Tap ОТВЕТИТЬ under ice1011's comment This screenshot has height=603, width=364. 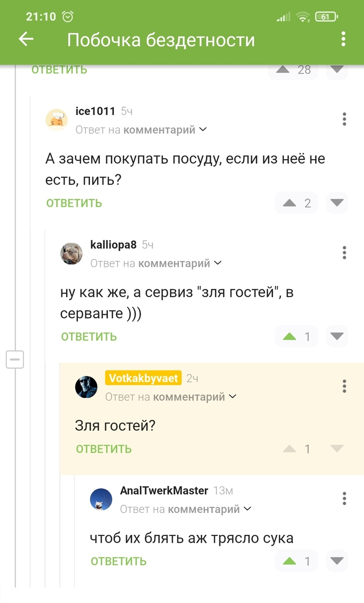[73, 203]
